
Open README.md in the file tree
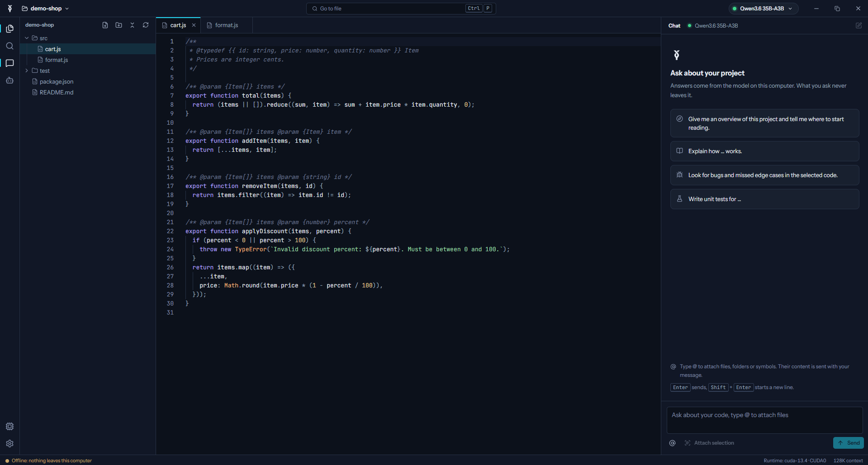tap(88, 92)
